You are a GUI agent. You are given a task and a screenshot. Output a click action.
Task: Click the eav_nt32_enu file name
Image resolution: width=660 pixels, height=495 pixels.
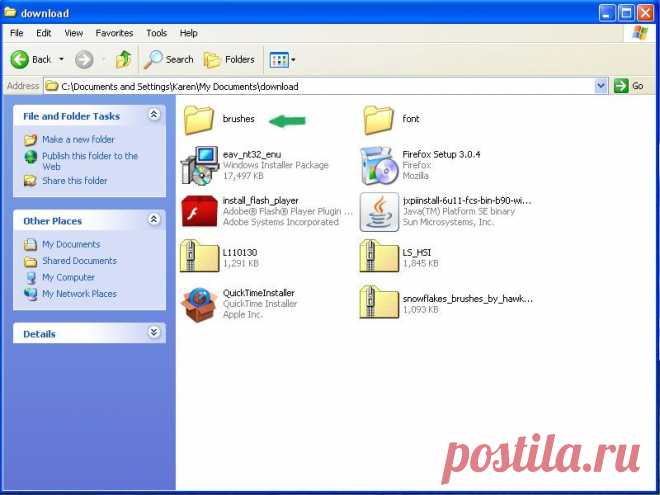252,154
